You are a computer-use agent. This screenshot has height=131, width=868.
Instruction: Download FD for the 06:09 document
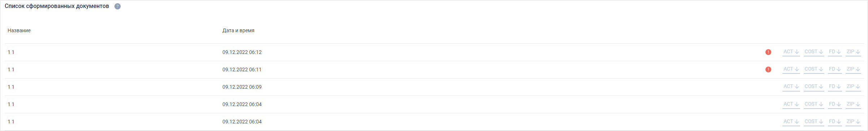tap(835, 87)
